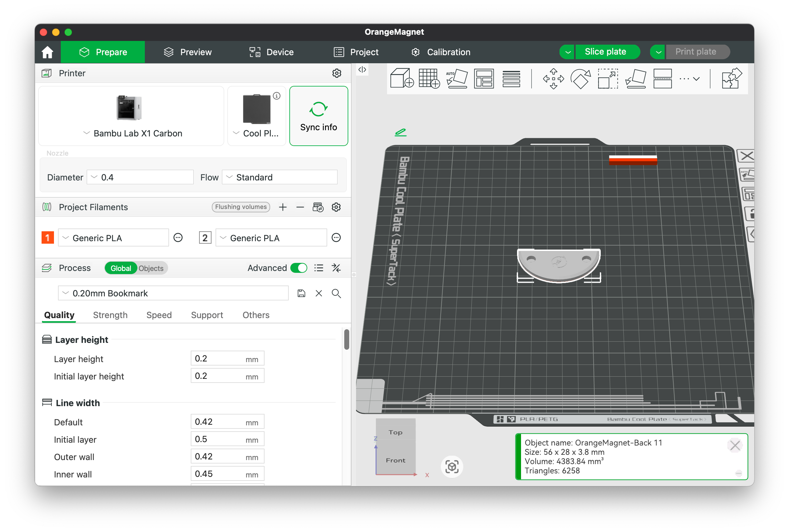Image resolution: width=789 pixels, height=532 pixels.
Task: Click the bed plate info icon
Action: pos(277,96)
